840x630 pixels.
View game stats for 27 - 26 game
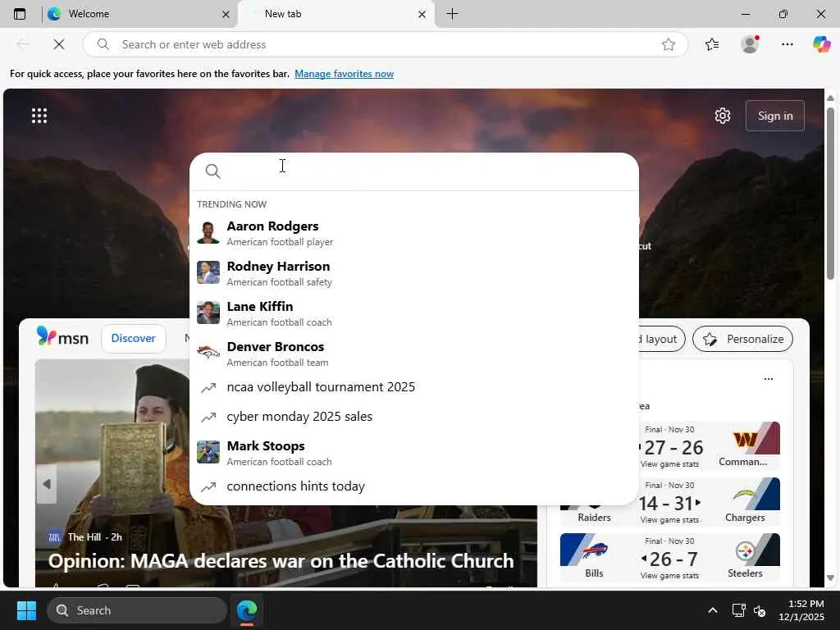coord(669,464)
